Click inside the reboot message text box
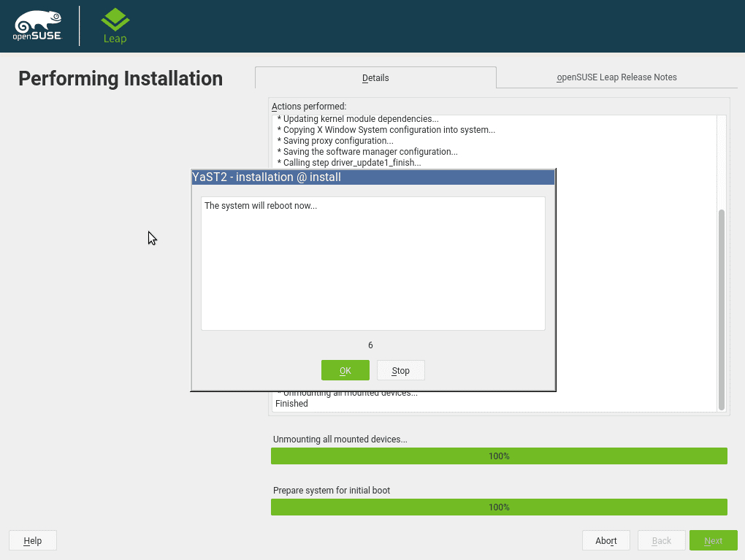Viewport: 745px width, 560px height. 373,264
